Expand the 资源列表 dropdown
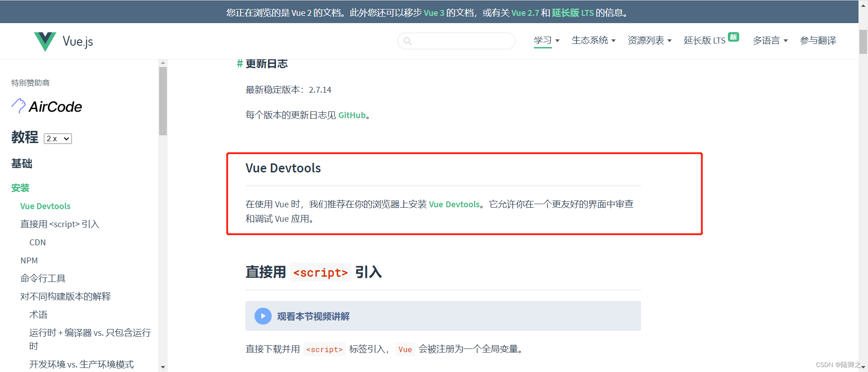The image size is (868, 372). pos(650,40)
